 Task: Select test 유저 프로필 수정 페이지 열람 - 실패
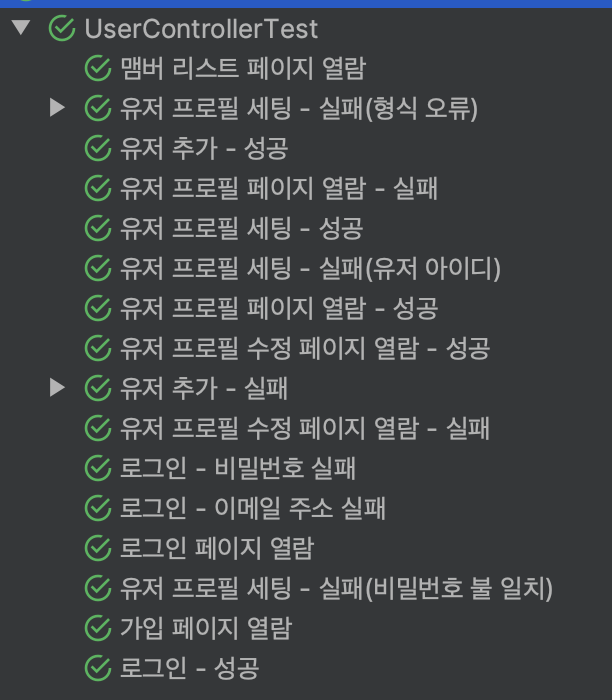(305, 428)
